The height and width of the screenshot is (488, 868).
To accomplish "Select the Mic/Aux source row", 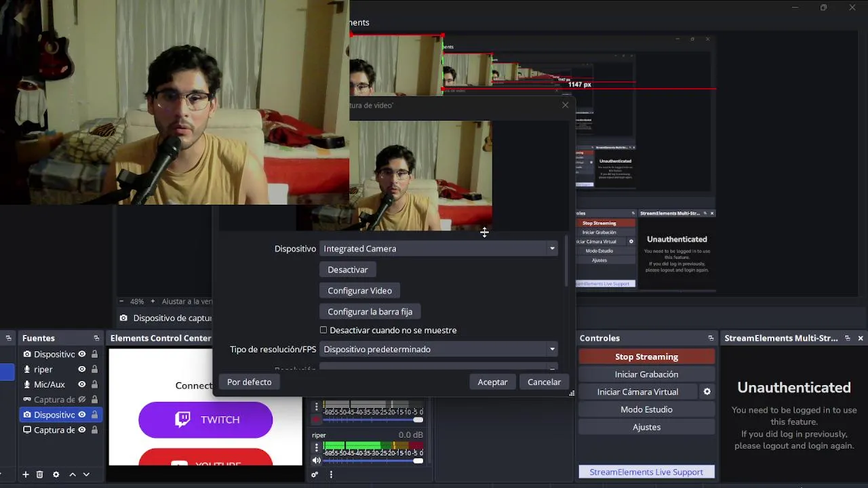I will (x=60, y=384).
